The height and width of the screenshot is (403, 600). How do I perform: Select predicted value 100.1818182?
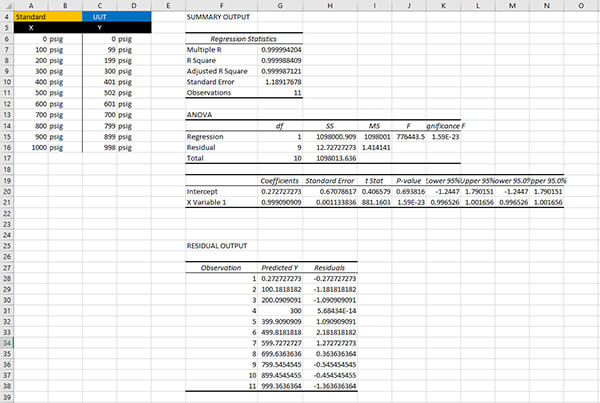click(281, 289)
